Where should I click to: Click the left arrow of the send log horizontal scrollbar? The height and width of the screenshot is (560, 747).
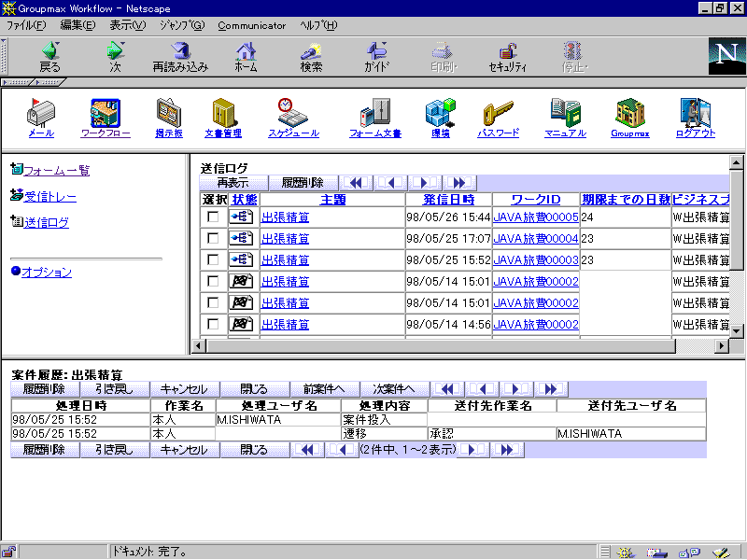(199, 345)
